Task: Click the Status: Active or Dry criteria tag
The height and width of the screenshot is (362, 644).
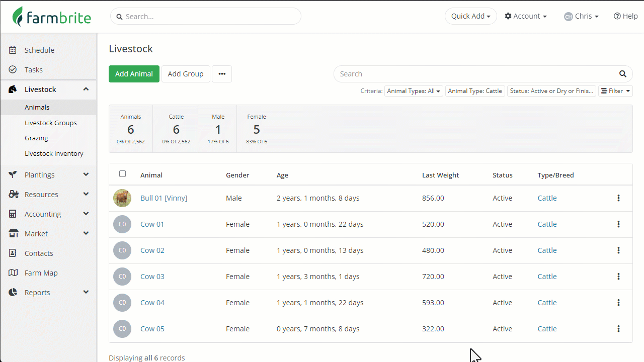Action: tap(551, 91)
